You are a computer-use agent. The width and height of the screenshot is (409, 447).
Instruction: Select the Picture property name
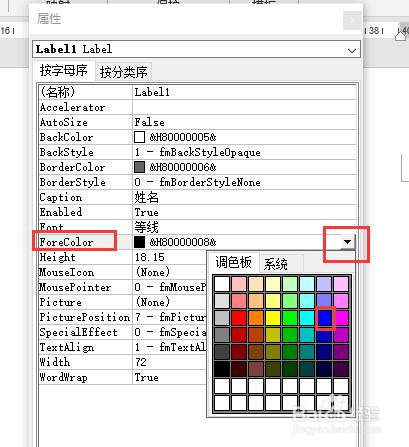(61, 302)
